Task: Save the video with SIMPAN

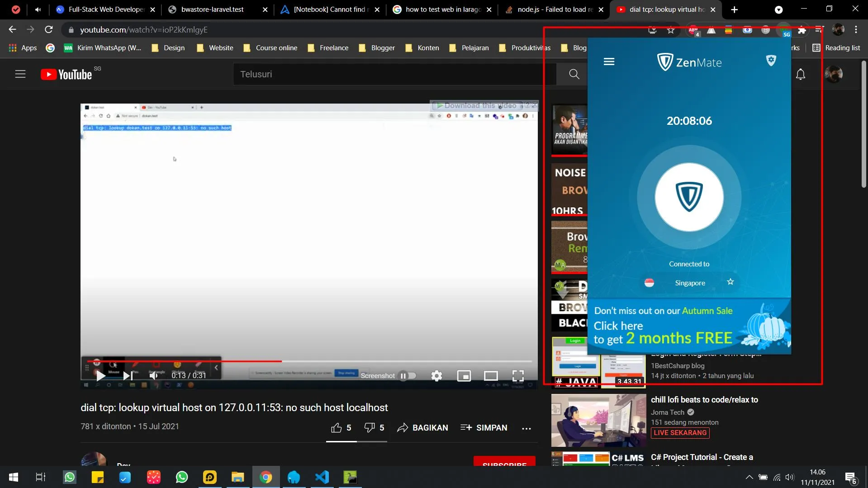Action: click(484, 428)
